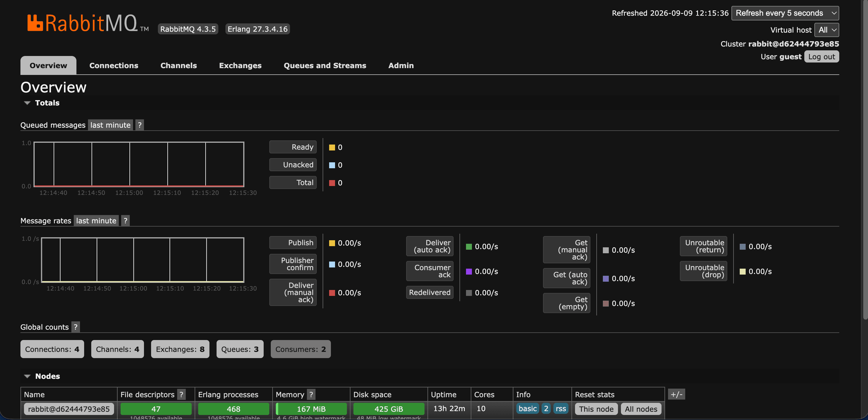Open the Connections tab

pos(114,65)
